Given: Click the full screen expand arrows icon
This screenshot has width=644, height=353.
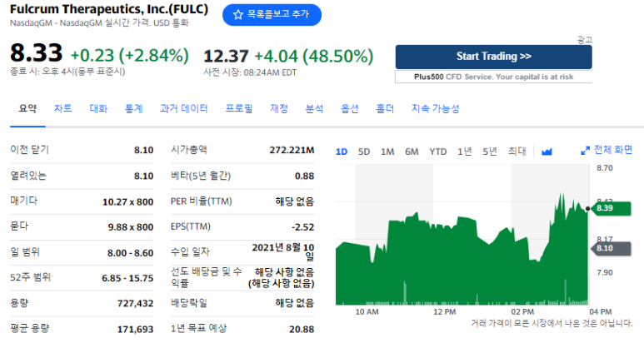Looking at the screenshot, I should pyautogui.click(x=586, y=151).
